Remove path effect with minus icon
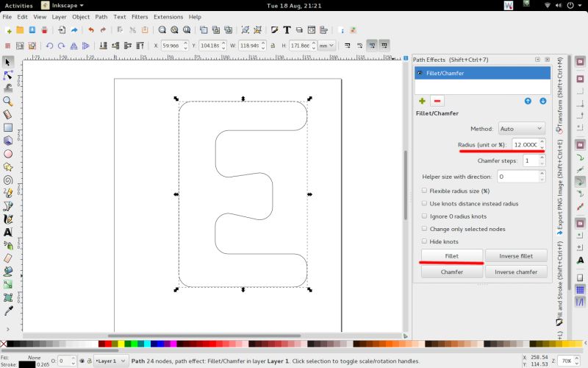This screenshot has height=368, width=588. 437,101
